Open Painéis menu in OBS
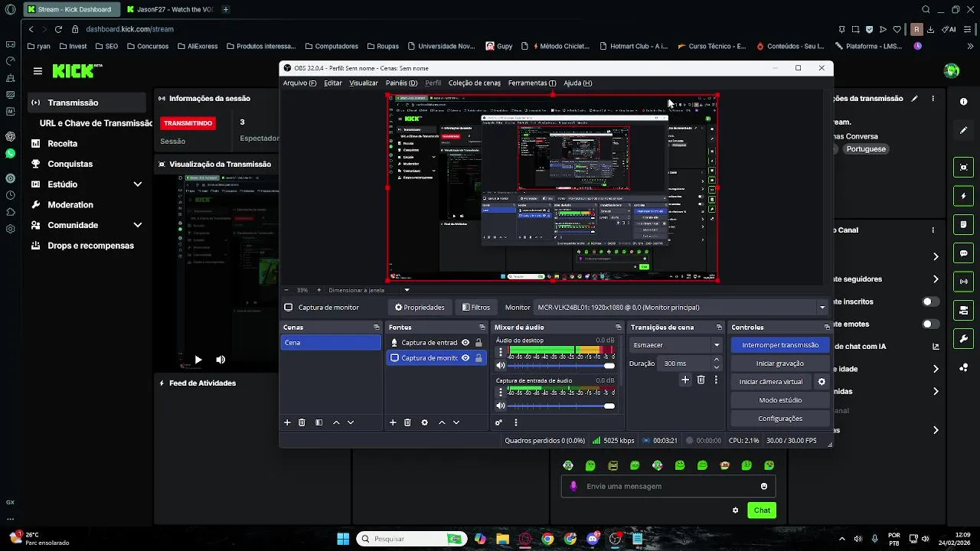Image resolution: width=980 pixels, height=551 pixels. (x=401, y=83)
